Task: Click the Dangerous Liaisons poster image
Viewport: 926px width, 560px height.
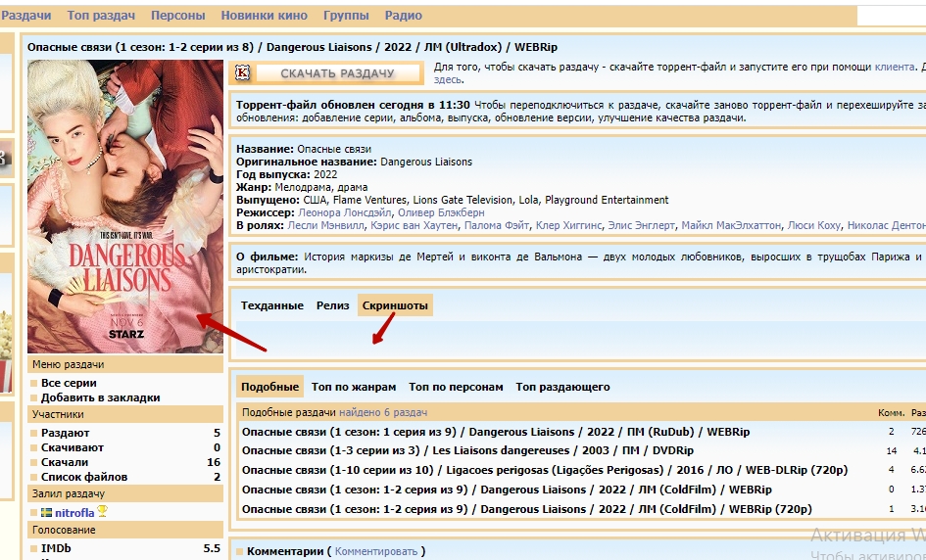Action: tap(125, 206)
